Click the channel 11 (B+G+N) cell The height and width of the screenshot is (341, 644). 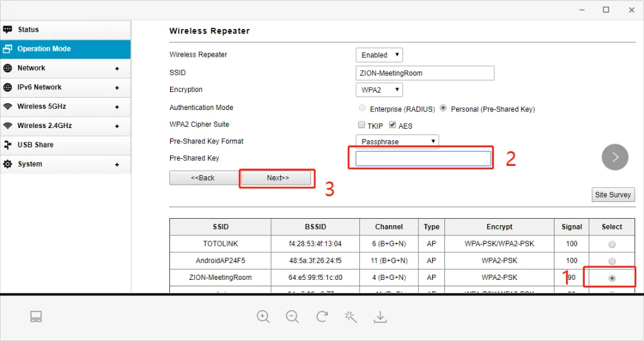(x=389, y=261)
